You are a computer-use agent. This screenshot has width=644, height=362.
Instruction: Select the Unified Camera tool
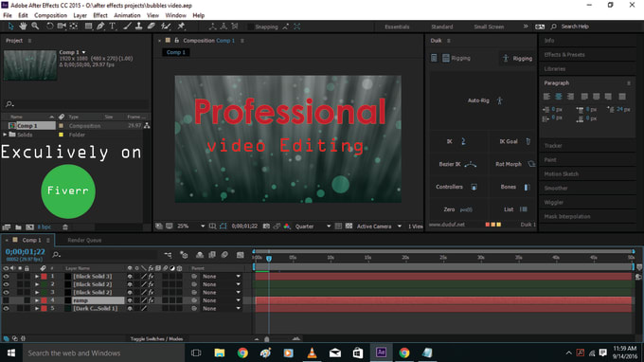pos(62,27)
